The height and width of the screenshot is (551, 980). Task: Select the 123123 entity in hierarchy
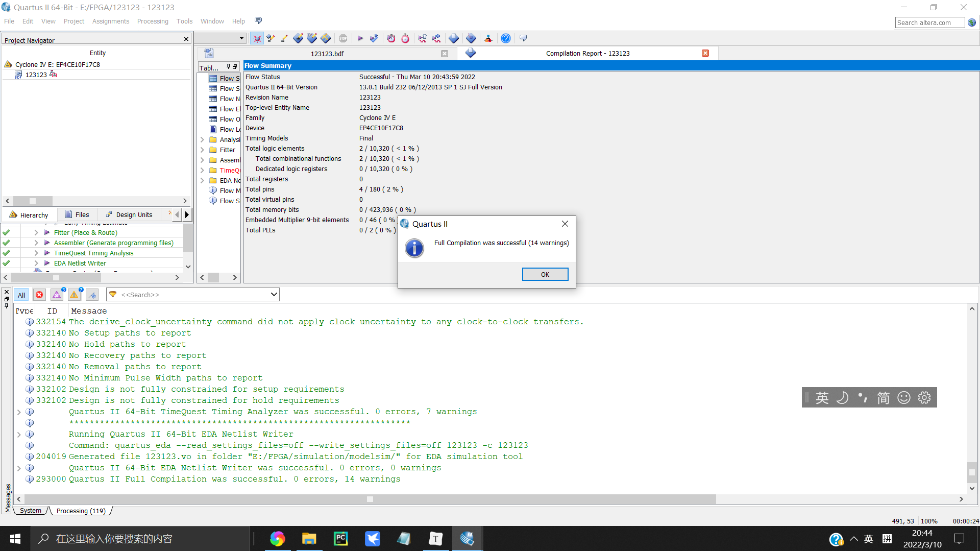click(x=36, y=75)
